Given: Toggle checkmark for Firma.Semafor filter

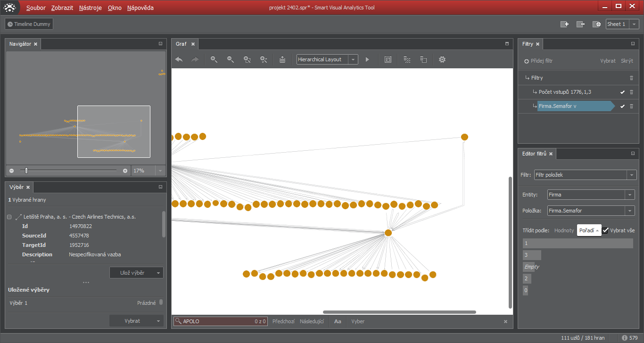Looking at the screenshot, I should pos(622,106).
